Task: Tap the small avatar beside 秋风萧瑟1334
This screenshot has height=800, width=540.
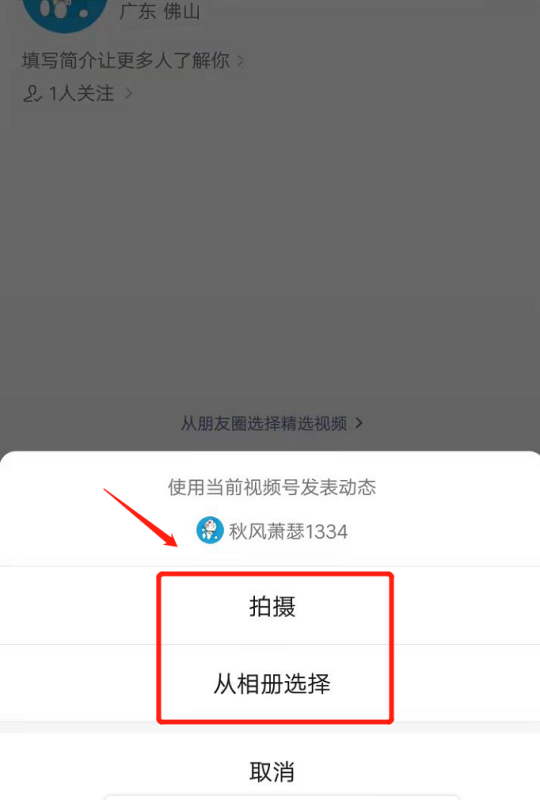Action: click(210, 530)
